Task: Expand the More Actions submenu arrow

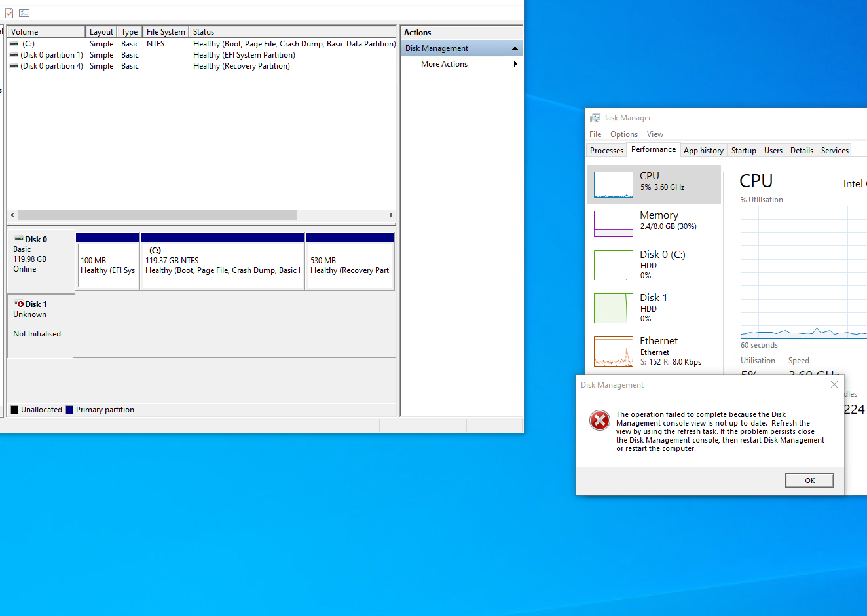Action: (515, 64)
